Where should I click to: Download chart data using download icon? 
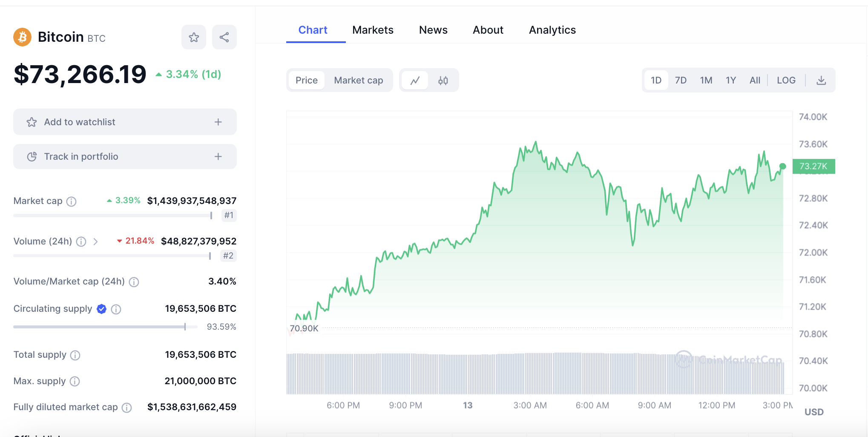[x=821, y=80]
